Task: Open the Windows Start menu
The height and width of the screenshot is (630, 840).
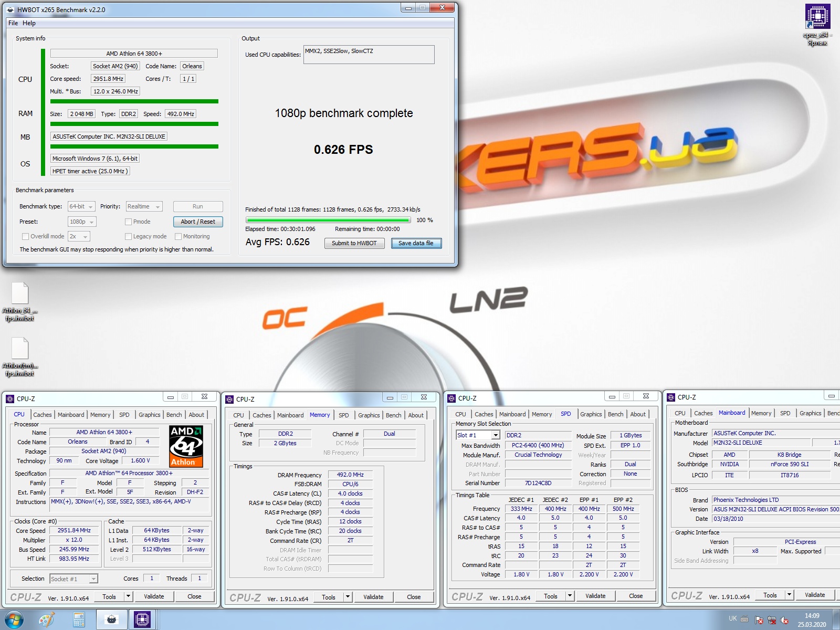Action: click(14, 619)
